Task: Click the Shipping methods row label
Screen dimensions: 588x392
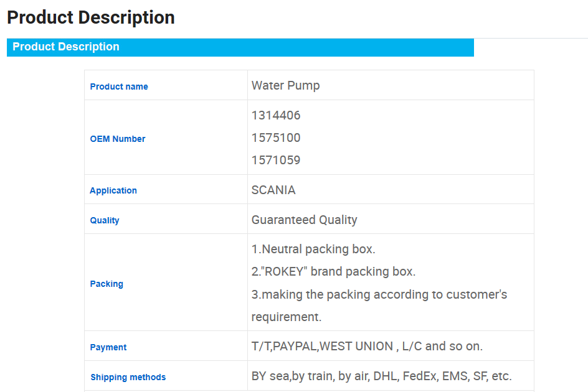Action: click(x=128, y=377)
